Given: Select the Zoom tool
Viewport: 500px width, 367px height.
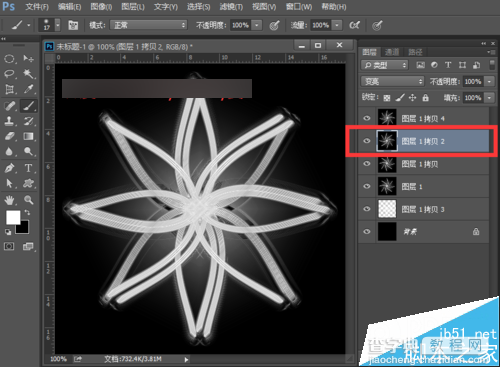Looking at the screenshot, I should tap(29, 200).
